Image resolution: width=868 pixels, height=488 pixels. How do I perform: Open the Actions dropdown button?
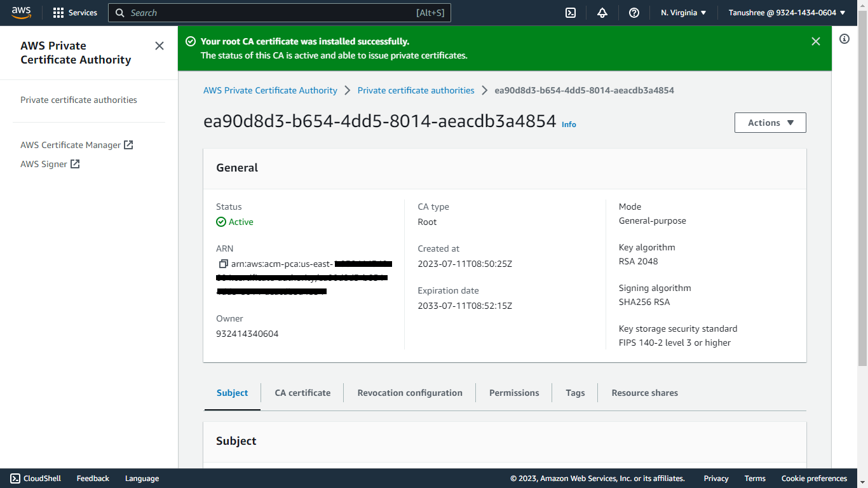click(x=770, y=123)
